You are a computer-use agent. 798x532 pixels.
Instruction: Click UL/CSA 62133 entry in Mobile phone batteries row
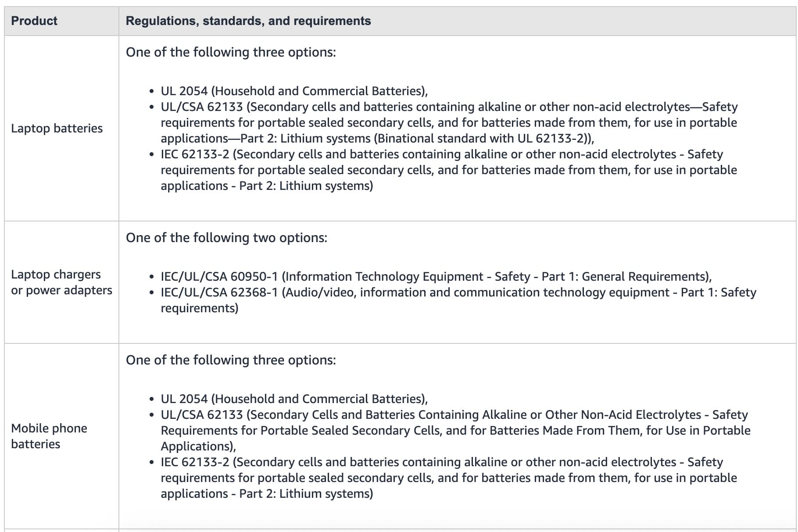[x=202, y=415]
